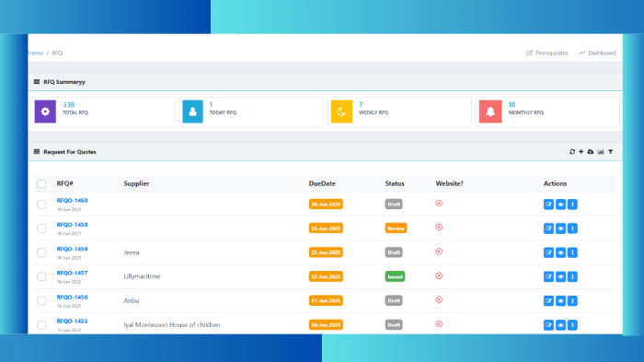The height and width of the screenshot is (362, 644).
Task: Click website cross icon for RFQO-1457
Action: 439,275
